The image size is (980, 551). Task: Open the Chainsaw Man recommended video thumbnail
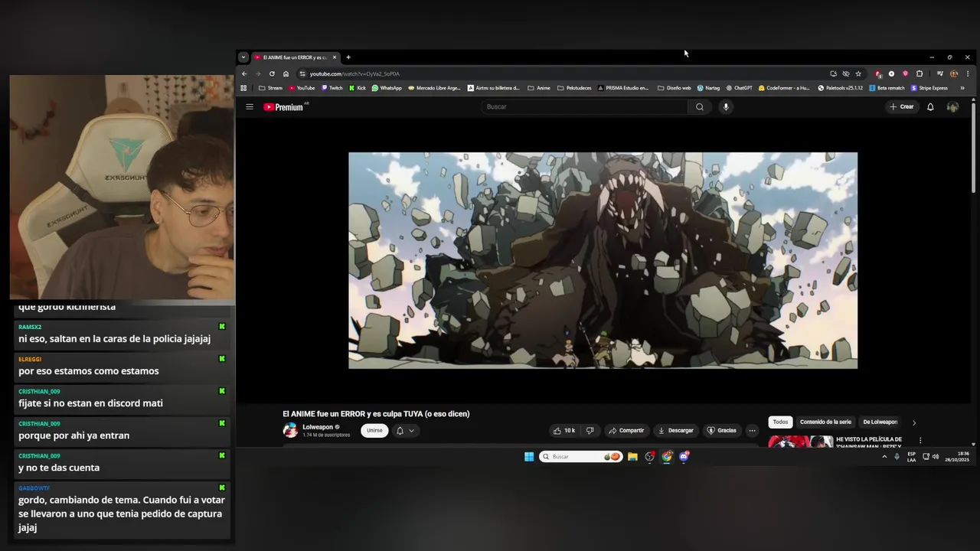pyautogui.click(x=801, y=441)
